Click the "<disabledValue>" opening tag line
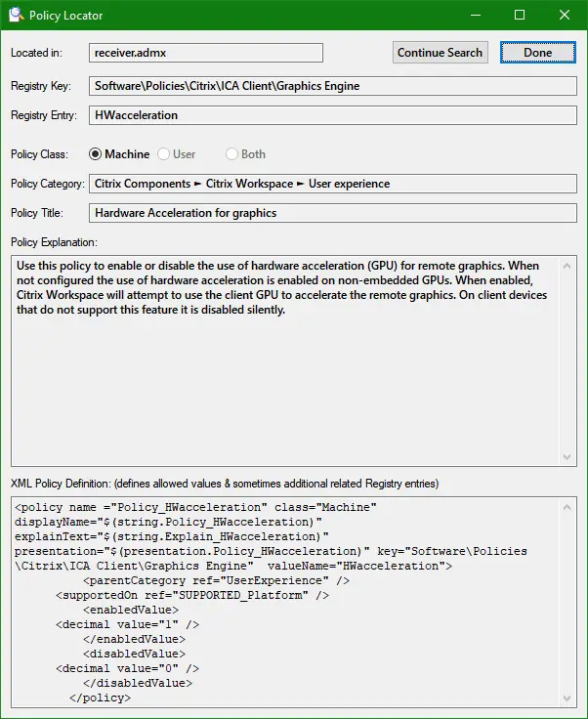Screen dimensions: 588x719 [x=134, y=654]
